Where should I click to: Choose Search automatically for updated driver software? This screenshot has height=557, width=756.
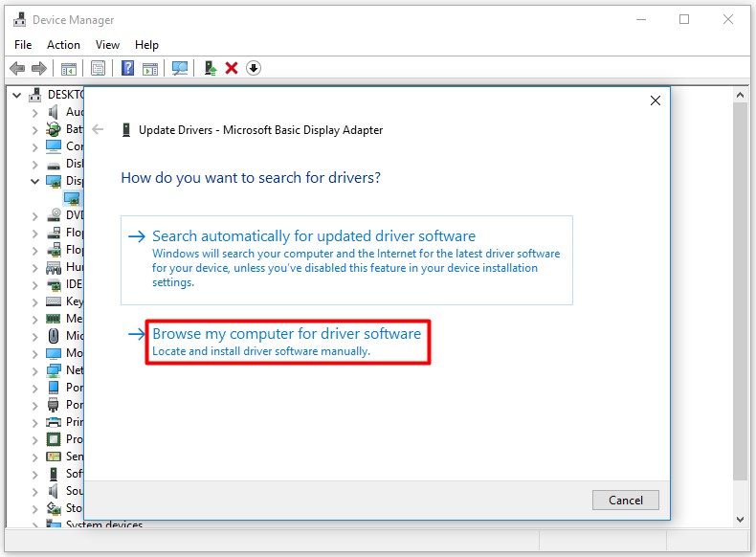[346, 260]
